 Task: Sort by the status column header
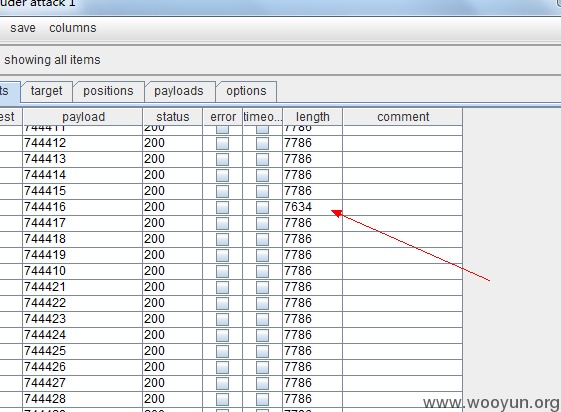172,117
